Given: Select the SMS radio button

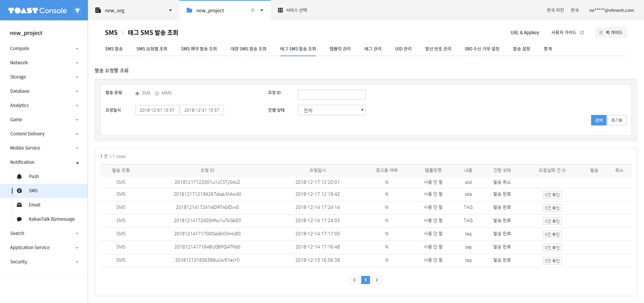Looking at the screenshot, I should click(x=137, y=93).
